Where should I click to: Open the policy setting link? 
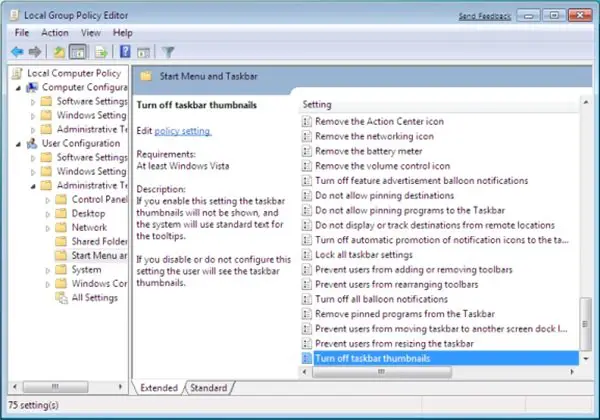(x=183, y=131)
